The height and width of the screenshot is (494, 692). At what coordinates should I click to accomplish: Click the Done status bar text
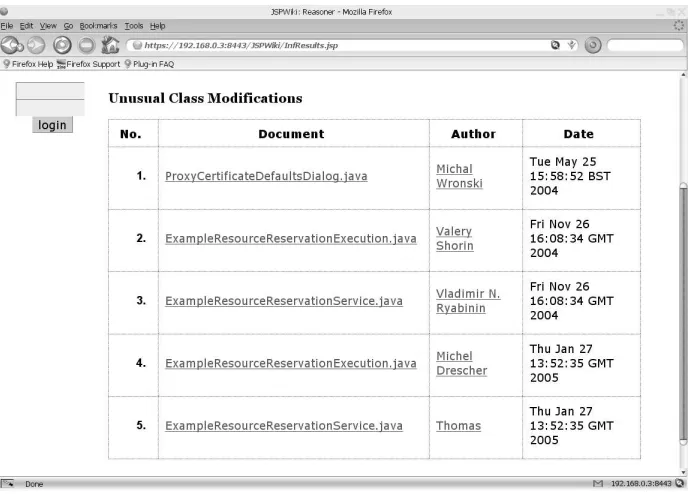[34, 484]
